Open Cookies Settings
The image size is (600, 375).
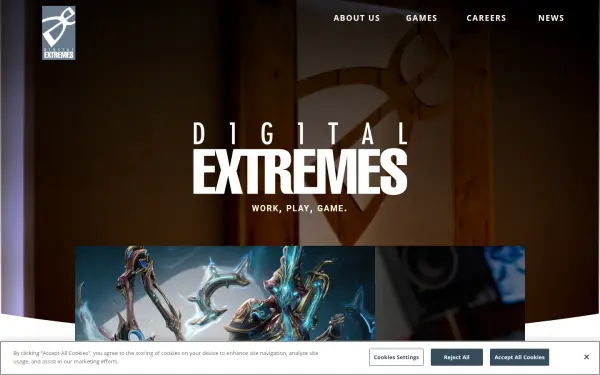pyautogui.click(x=396, y=357)
